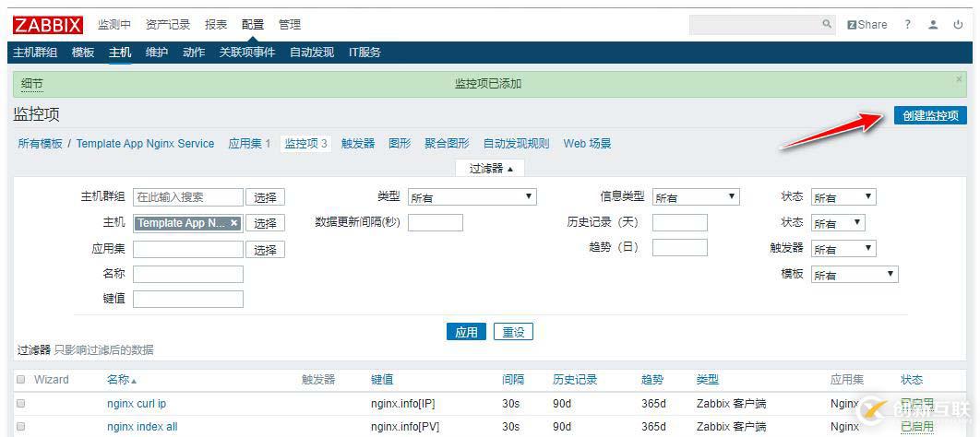Open nginx index all item
The height and width of the screenshot is (437, 980).
(x=142, y=427)
